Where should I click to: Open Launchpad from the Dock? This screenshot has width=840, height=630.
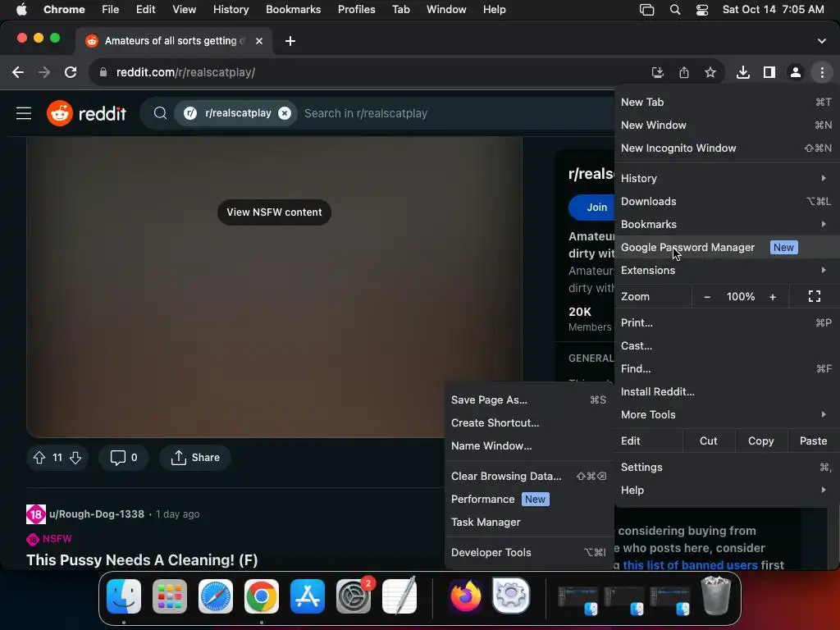pos(170,596)
